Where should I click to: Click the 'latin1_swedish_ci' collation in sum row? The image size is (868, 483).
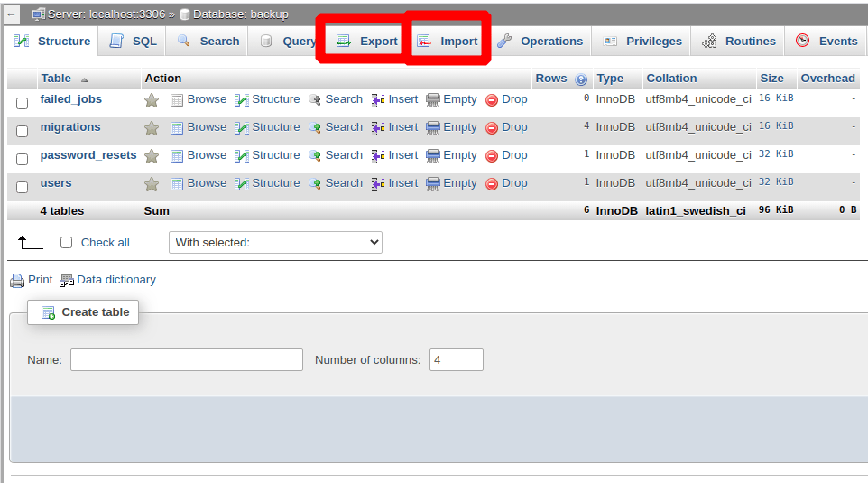point(696,211)
